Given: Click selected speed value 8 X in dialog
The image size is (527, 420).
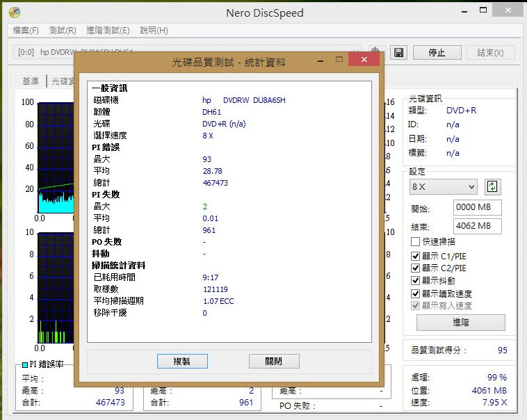Looking at the screenshot, I should tap(208, 136).
